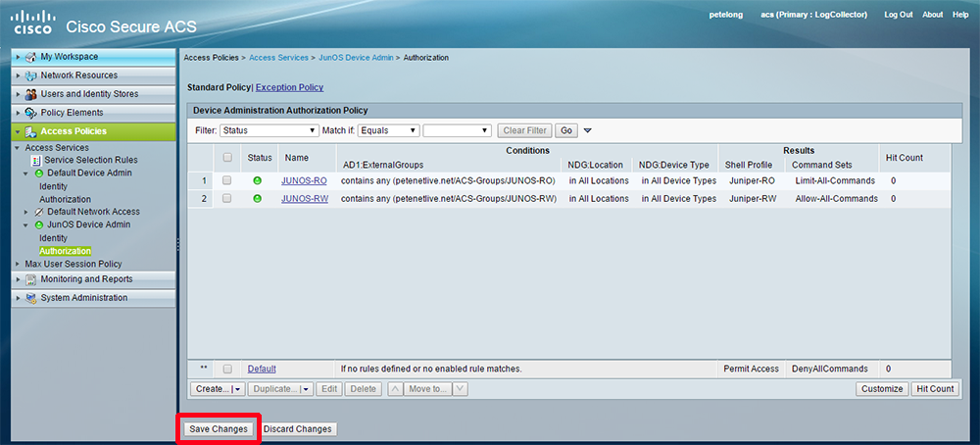Check the box for rule JUNOS-RW
980x445 pixels.
227,198
